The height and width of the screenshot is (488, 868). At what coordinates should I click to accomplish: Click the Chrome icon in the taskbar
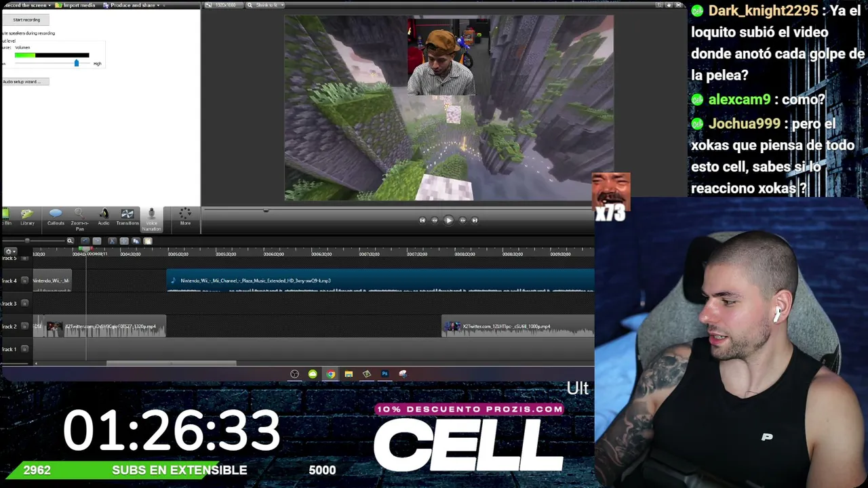point(330,374)
